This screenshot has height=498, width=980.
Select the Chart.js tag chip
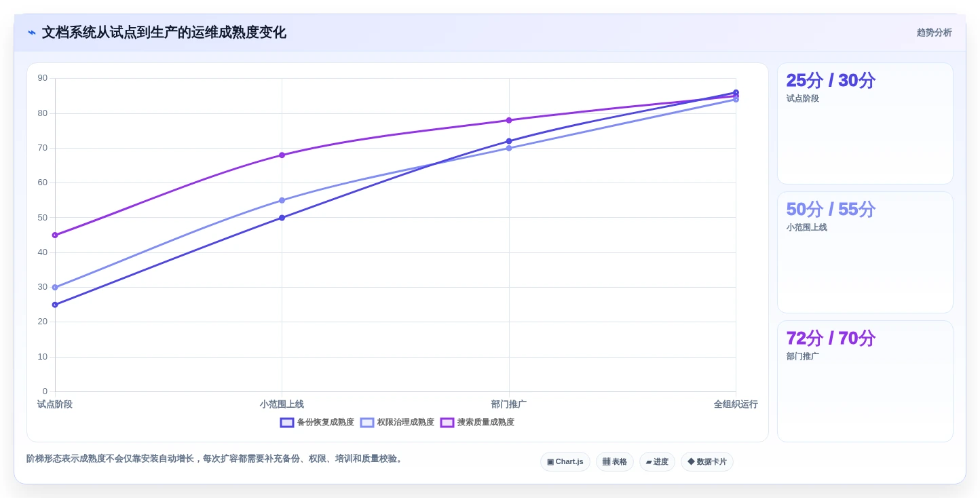[x=565, y=461]
